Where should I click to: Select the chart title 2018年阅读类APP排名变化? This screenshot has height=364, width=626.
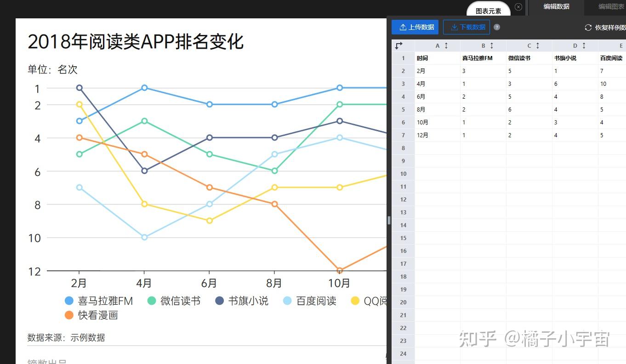point(136,42)
